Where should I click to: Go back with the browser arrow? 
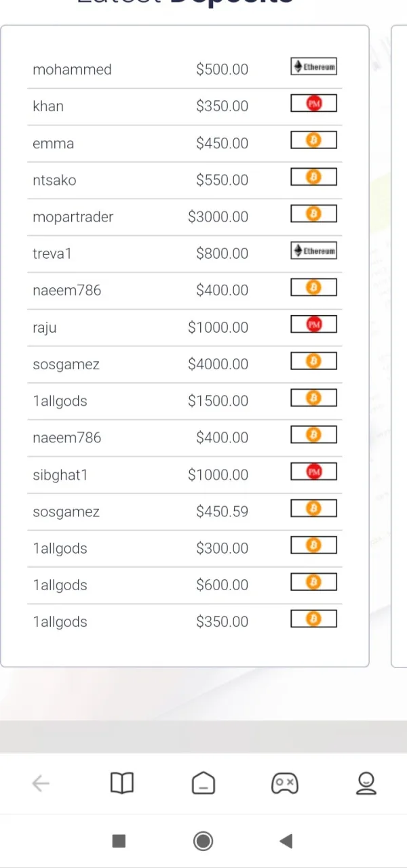pos(41,784)
